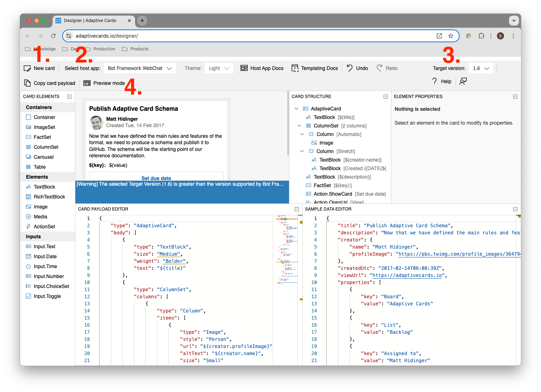Viewport: 541px width, 392px height.
Task: Select Action.ShowCard [Set due date] node
Action: (x=346, y=194)
